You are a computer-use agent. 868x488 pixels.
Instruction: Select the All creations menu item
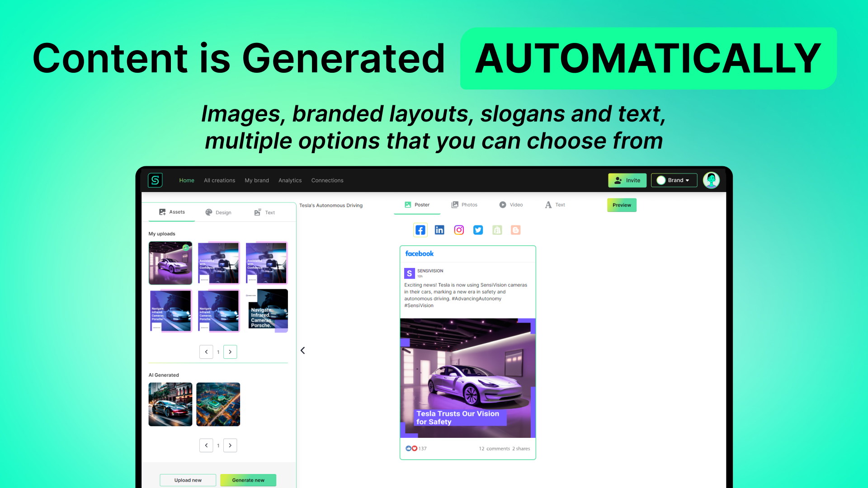[x=219, y=180]
